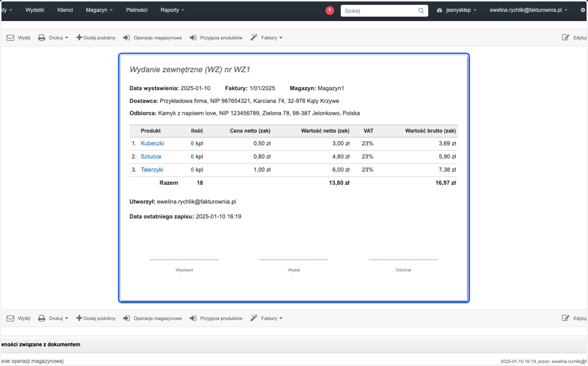This screenshot has height=366, width=588.
Task: Click bottom Operacje magazynowe arrow icon
Action: click(x=126, y=318)
